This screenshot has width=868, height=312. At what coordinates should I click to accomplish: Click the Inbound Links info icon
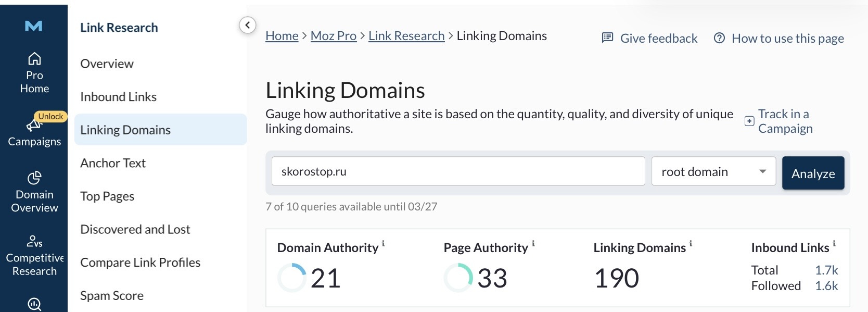tap(834, 243)
